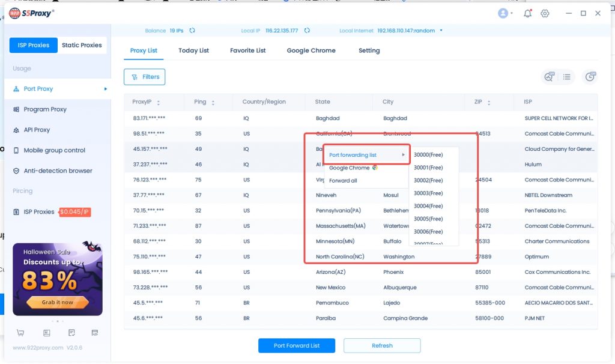Viewport: 615px width, 364px height.
Task: Open the Setting tab
Action: tap(369, 50)
